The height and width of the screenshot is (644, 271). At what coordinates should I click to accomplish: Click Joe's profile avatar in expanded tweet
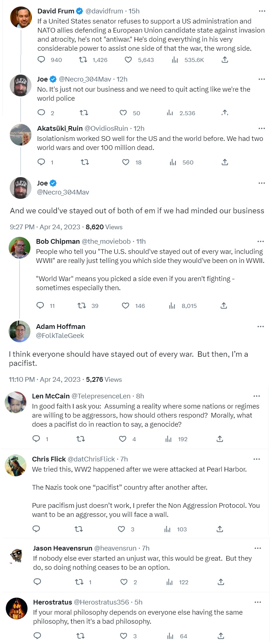pyautogui.click(x=21, y=188)
